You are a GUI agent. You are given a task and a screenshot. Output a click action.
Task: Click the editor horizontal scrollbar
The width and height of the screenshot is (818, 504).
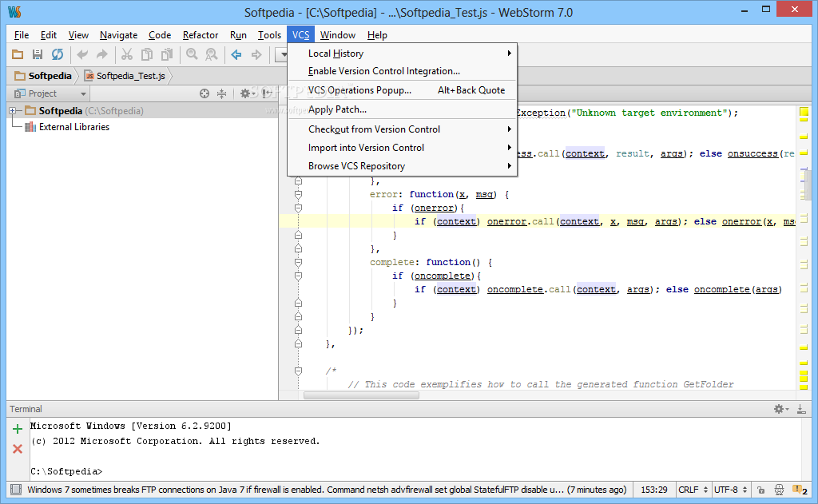[362, 395]
